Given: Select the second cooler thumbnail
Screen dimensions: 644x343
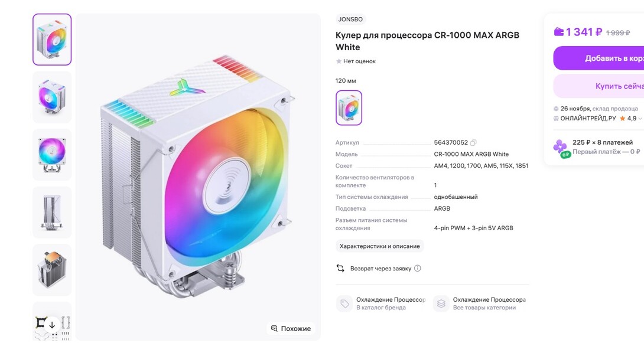Looking at the screenshot, I should coord(52,97).
